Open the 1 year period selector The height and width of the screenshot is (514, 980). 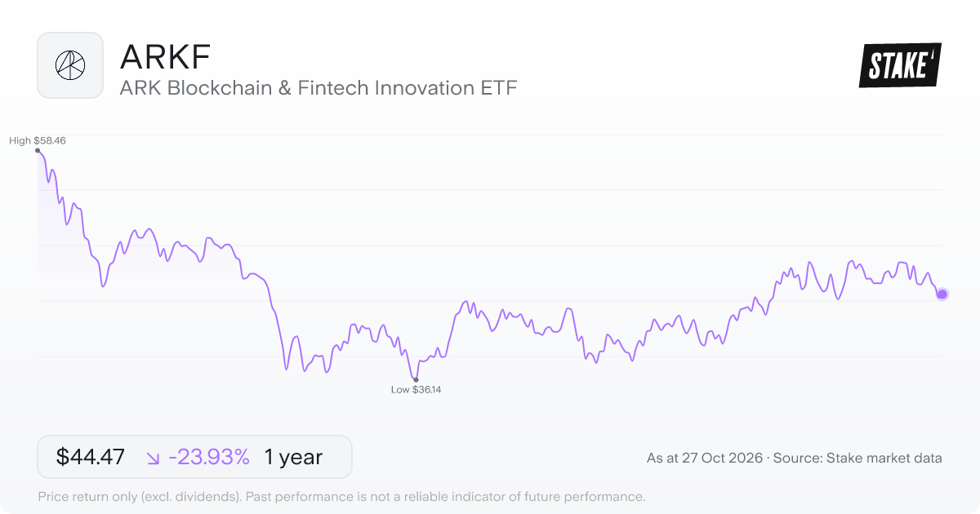pos(293,457)
